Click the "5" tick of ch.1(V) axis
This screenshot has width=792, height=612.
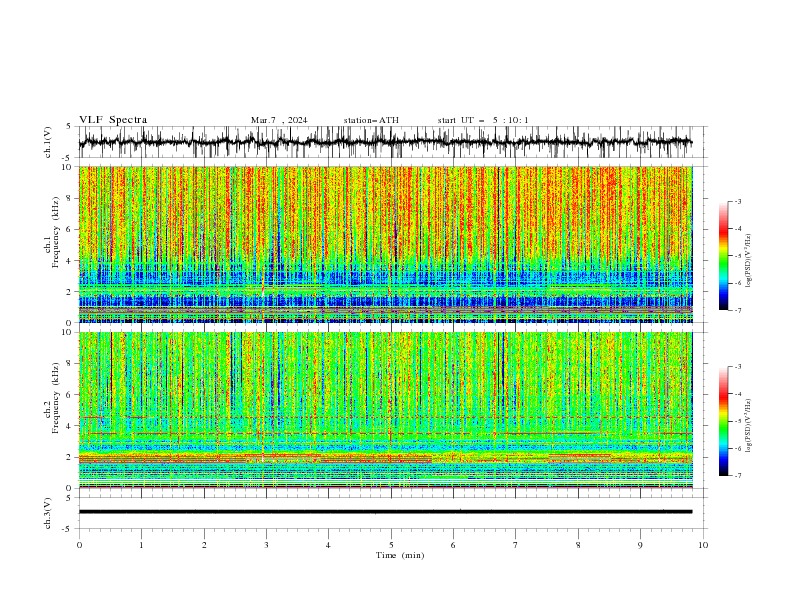coord(69,127)
